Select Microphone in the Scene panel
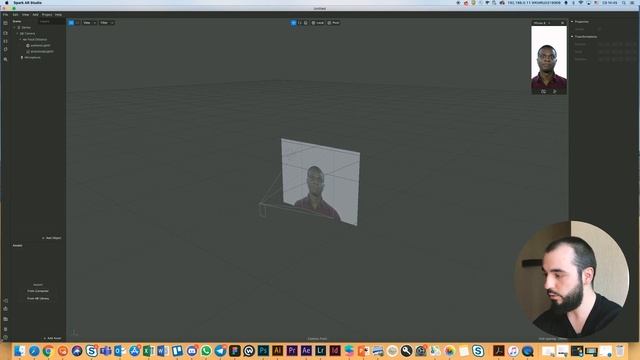The image size is (640, 360). pyautogui.click(x=31, y=58)
